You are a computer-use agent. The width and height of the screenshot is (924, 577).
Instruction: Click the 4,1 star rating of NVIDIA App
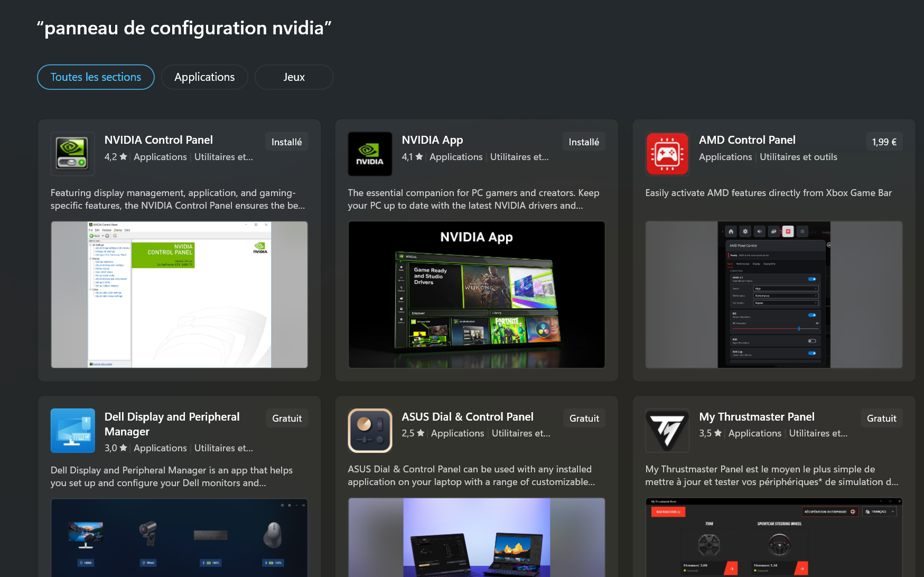point(412,157)
